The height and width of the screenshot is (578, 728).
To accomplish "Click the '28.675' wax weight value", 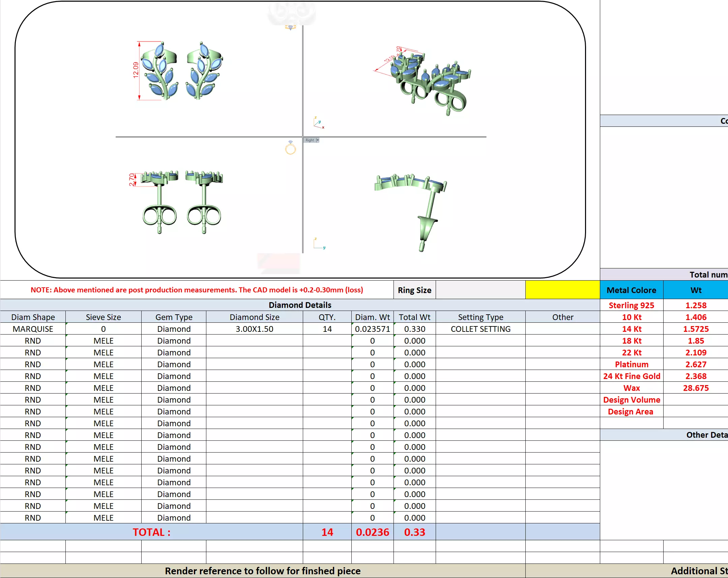I will click(696, 388).
